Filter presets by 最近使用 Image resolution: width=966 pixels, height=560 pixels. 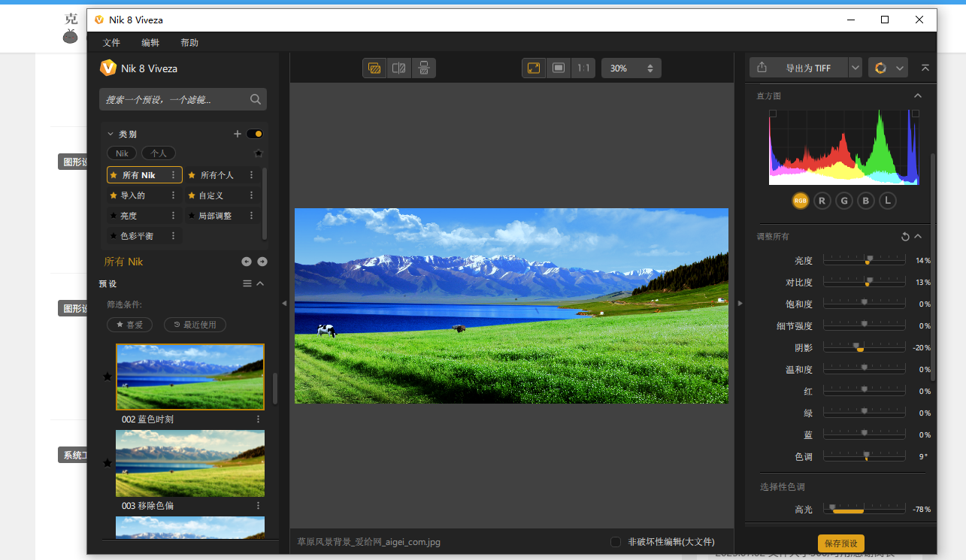(x=195, y=325)
